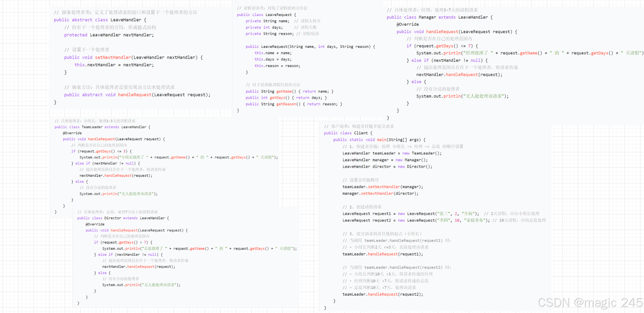The image size is (644, 313).
Task: Click the 'request.getDays() <= 3' condition line
Action: [x=101, y=151]
